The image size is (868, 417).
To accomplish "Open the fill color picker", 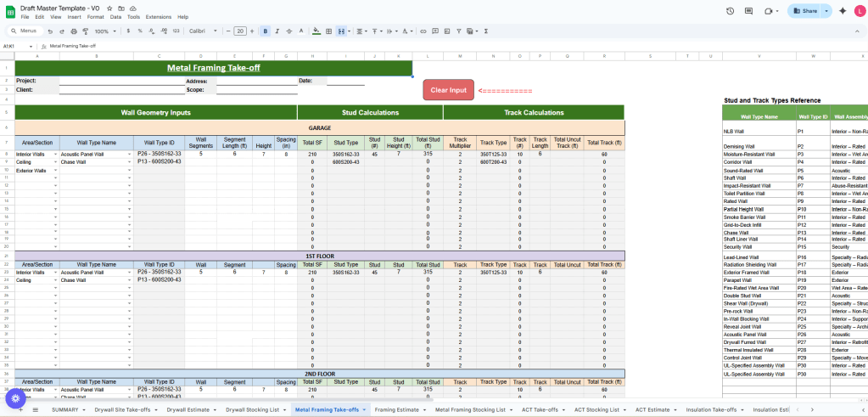I will tap(316, 31).
